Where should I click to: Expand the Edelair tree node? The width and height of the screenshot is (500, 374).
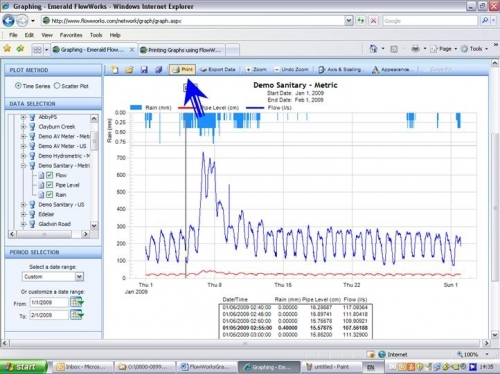[x=23, y=214]
